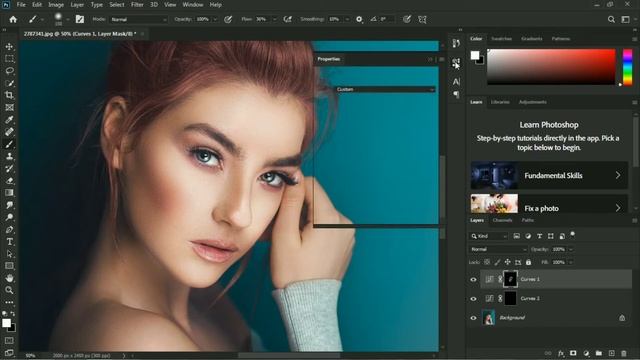Select the Horizontal Type tool
This screenshot has width=640, height=360.
9,242
